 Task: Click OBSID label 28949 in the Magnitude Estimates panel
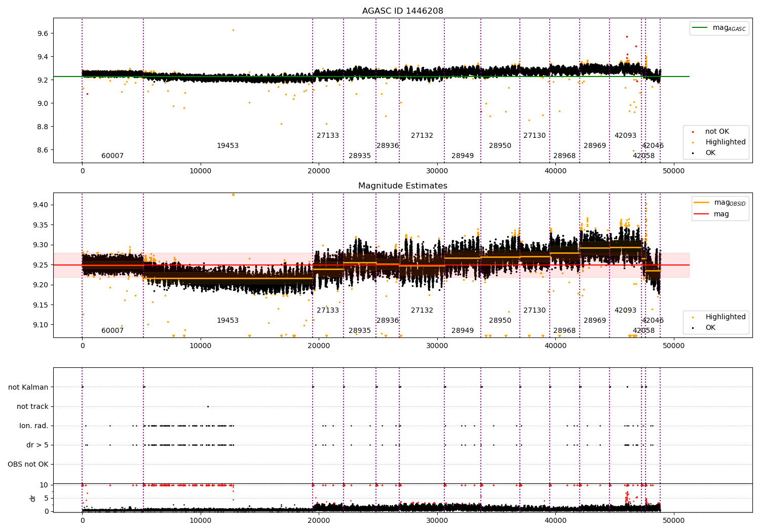[x=463, y=331]
